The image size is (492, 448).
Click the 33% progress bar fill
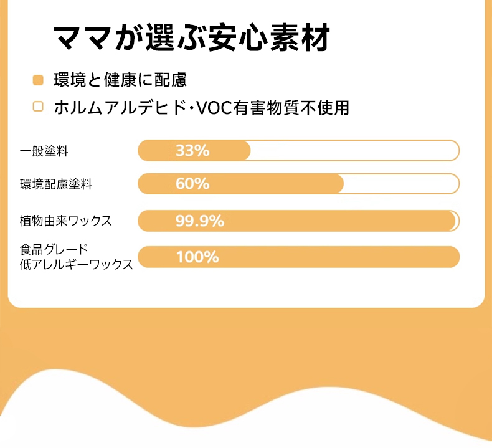point(194,151)
